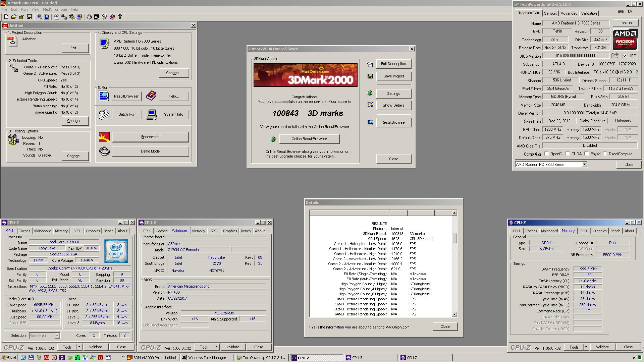The height and width of the screenshot is (362, 644).
Task: Click the Batch Run stack toolbar icon
Action: tap(105, 17)
